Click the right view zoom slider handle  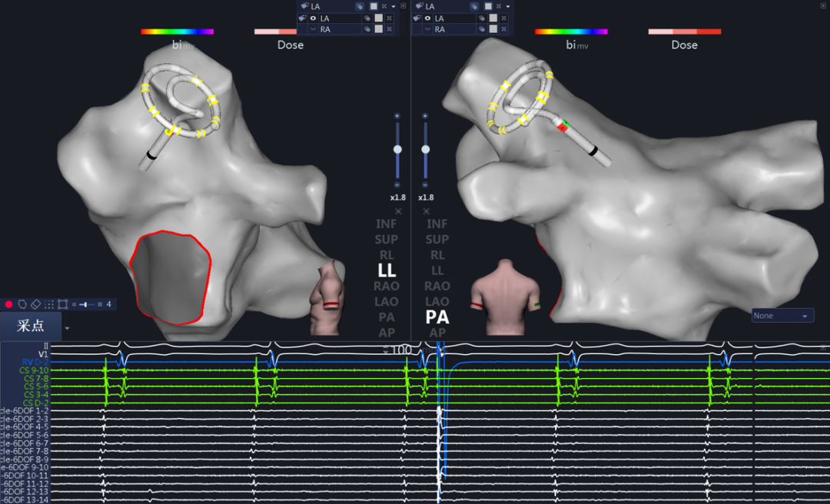pos(426,149)
